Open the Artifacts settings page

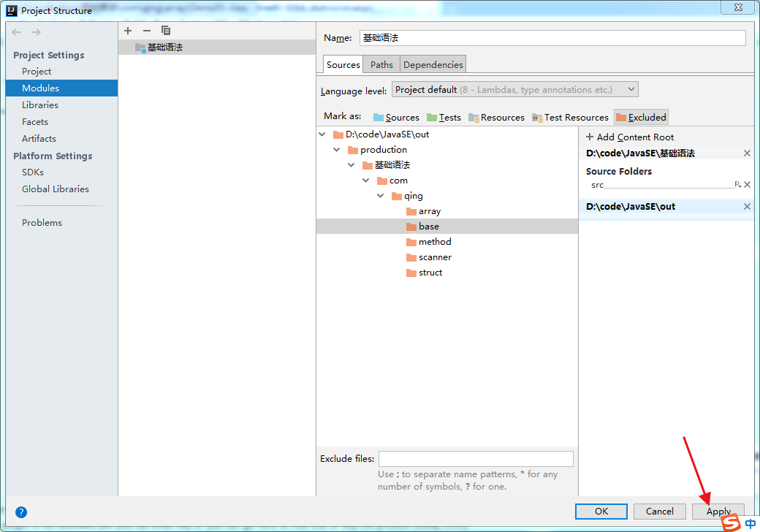[x=39, y=139]
